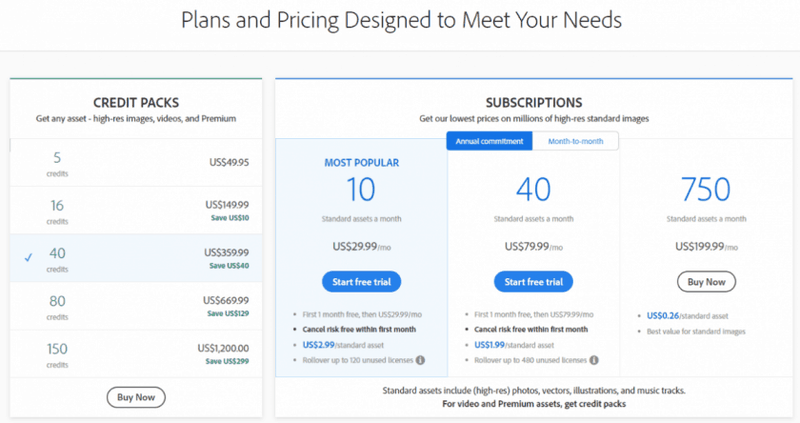Screen dimensions: 800x423
Task: Switch to Annual commitment tab
Action: click(x=490, y=141)
